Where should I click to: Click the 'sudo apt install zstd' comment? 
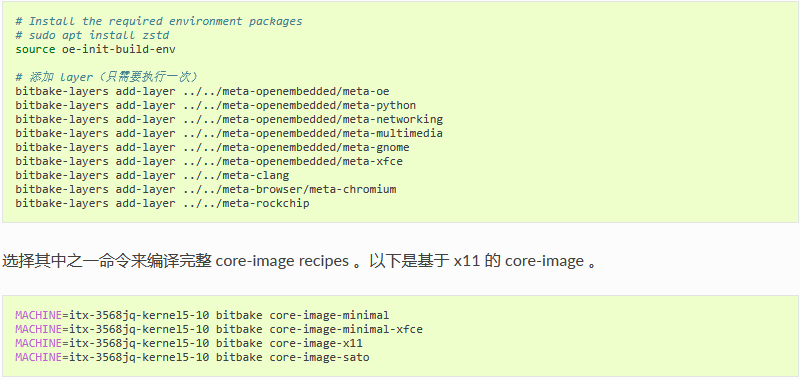point(92,35)
